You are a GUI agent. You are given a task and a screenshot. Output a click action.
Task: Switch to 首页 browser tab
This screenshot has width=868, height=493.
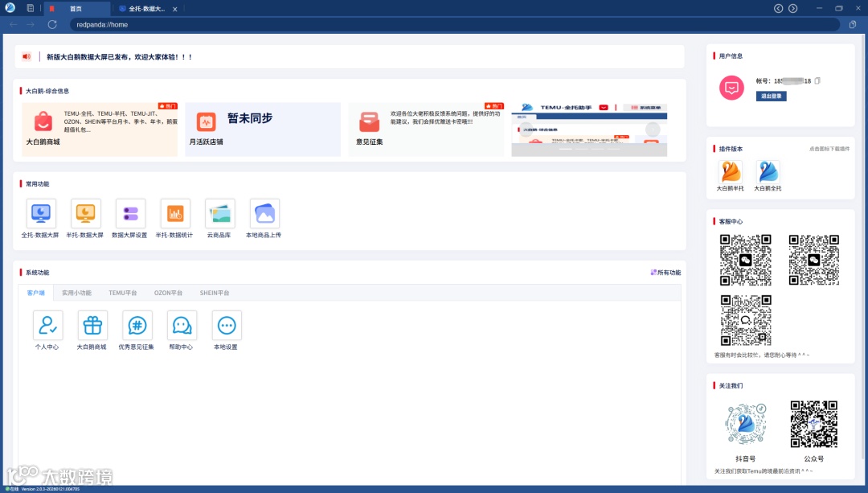click(x=77, y=9)
